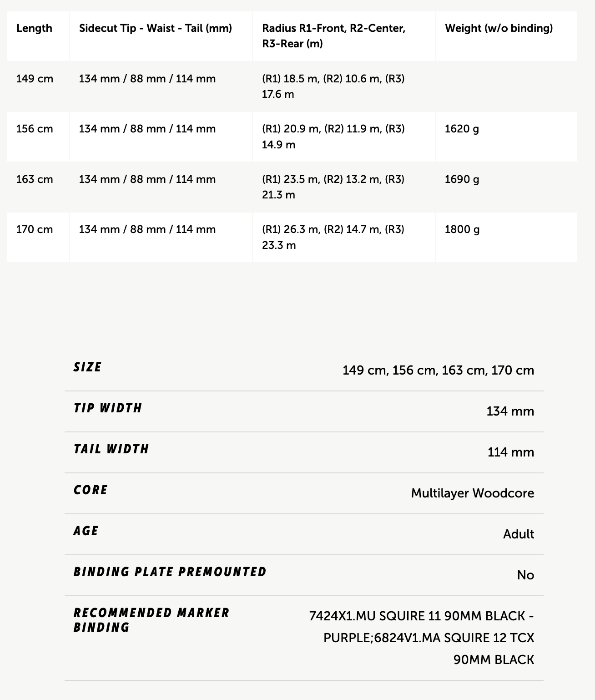Select the radius cell starting with 26.3 m
The width and height of the screenshot is (595, 700).
pos(333,237)
